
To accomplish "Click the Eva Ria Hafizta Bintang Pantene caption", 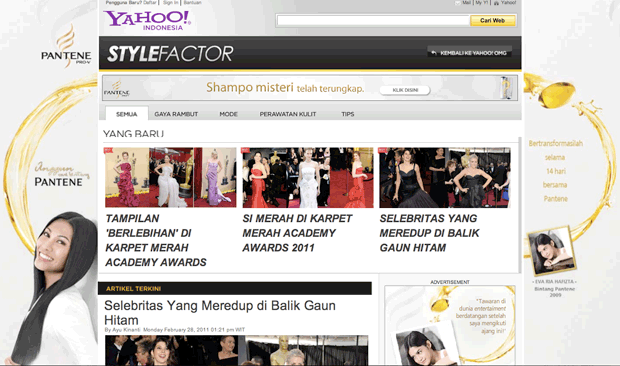I will [x=555, y=288].
